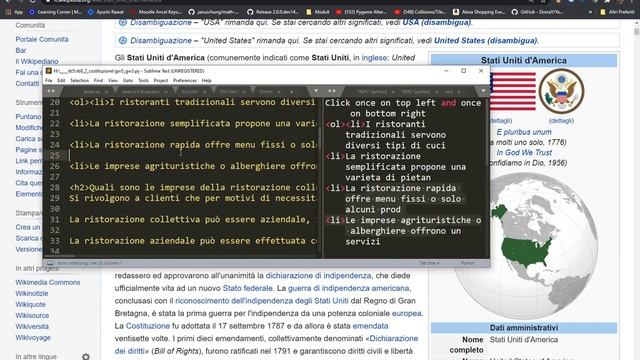Open the dichiarazione di indipendenza link

point(318,276)
